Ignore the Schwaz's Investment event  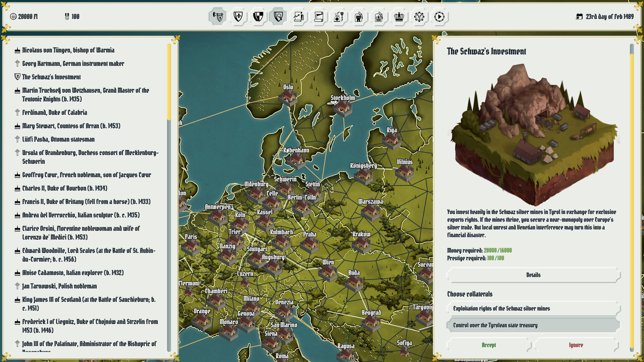(x=576, y=345)
